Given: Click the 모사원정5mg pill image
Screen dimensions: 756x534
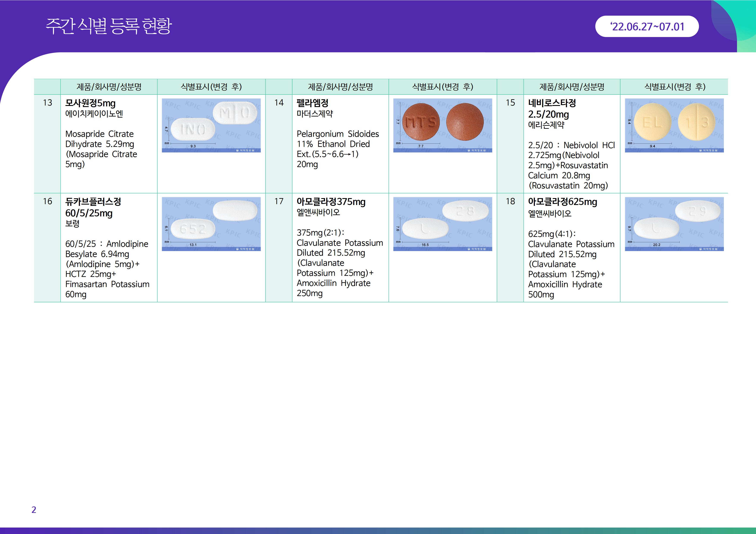Looking at the screenshot, I should (211, 125).
